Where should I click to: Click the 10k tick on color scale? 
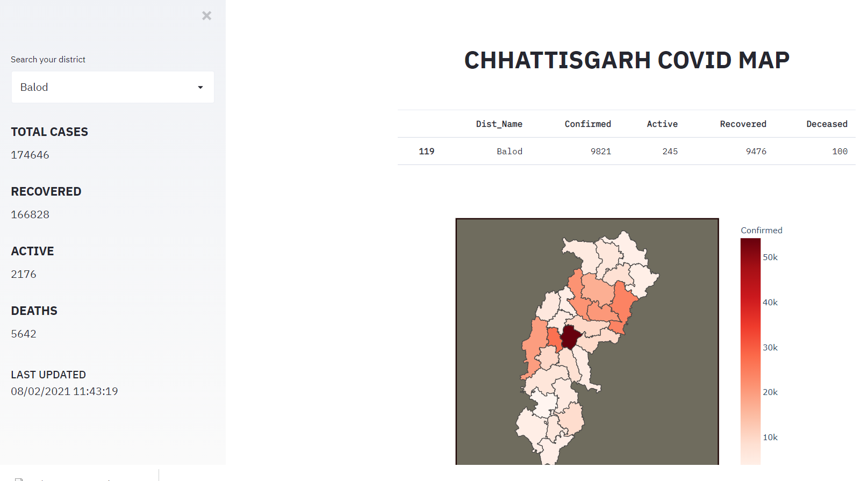[770, 437]
